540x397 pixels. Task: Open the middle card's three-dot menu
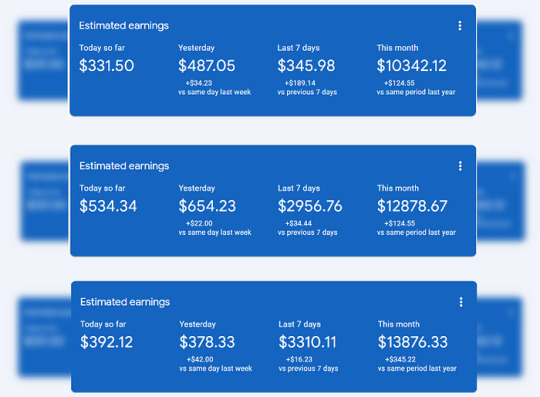click(x=460, y=166)
